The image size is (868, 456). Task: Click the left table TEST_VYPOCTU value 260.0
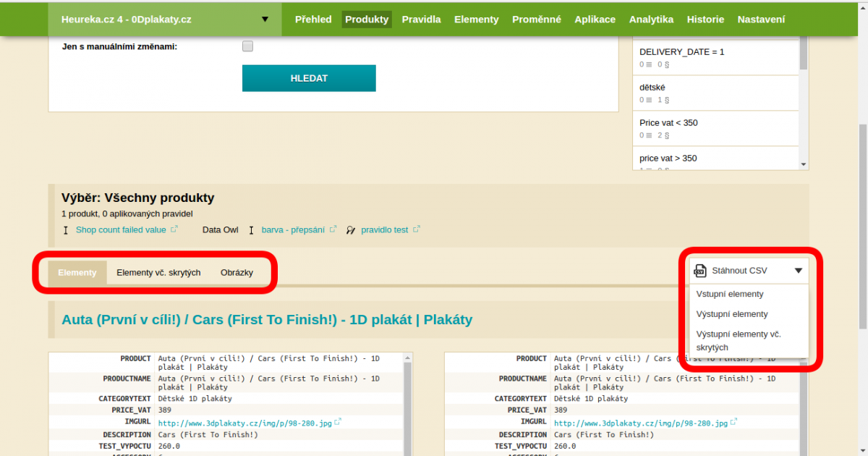[169, 447]
